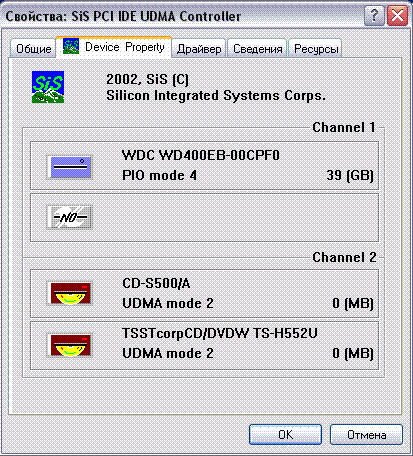The width and height of the screenshot is (413, 456).
Task: Click the hard drive icon for WDC WD400EB
Action: [x=69, y=167]
